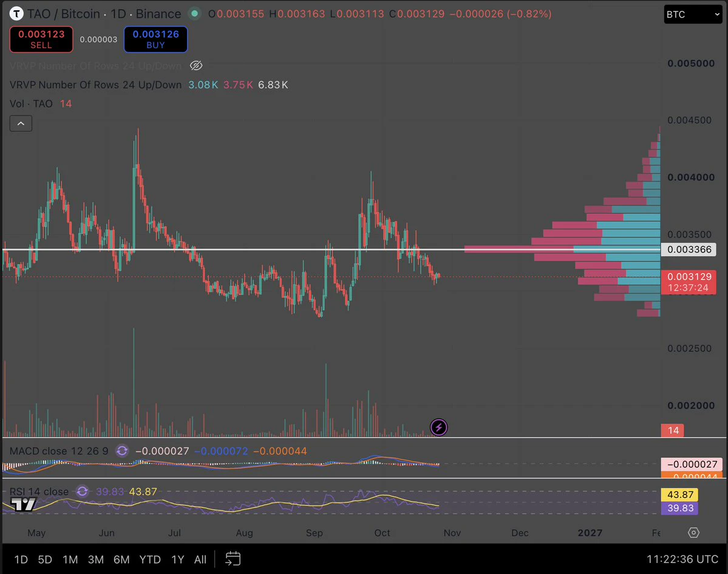
Task: Click the spread value 0.000003
Action: 98,39
